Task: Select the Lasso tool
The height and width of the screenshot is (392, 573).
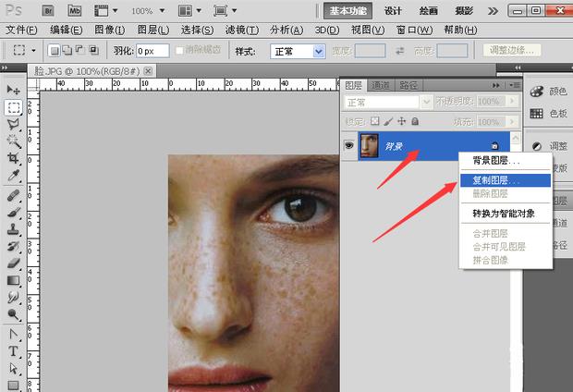Action: click(x=14, y=124)
